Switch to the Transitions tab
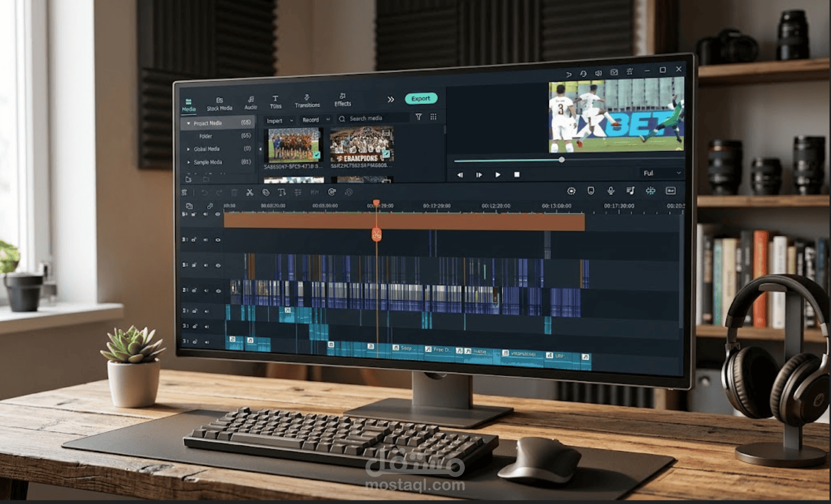This screenshot has height=504, width=831. [x=307, y=101]
